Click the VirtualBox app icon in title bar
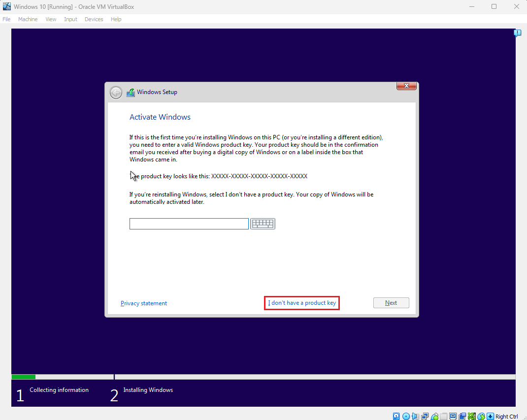527x420 pixels. pyautogui.click(x=7, y=6)
